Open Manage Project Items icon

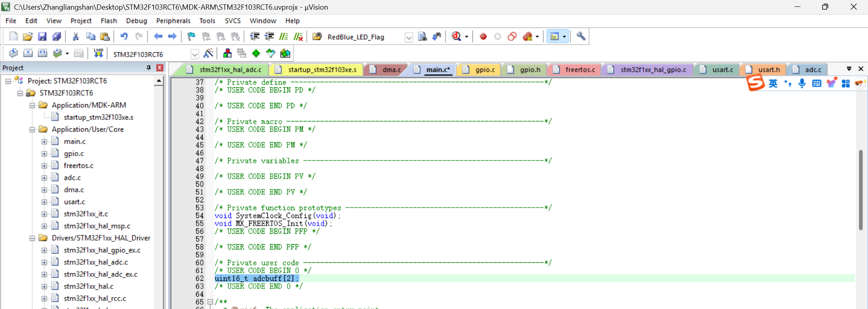coord(227,53)
